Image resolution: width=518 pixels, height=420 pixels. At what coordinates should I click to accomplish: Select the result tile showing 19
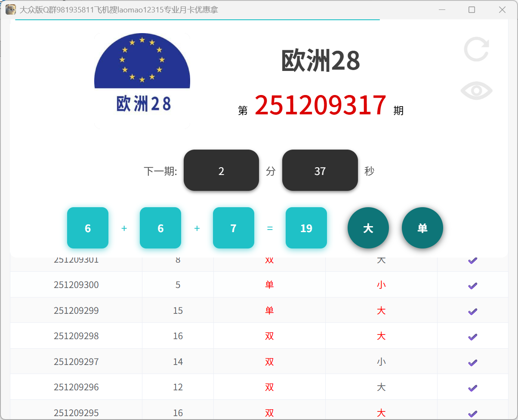306,228
